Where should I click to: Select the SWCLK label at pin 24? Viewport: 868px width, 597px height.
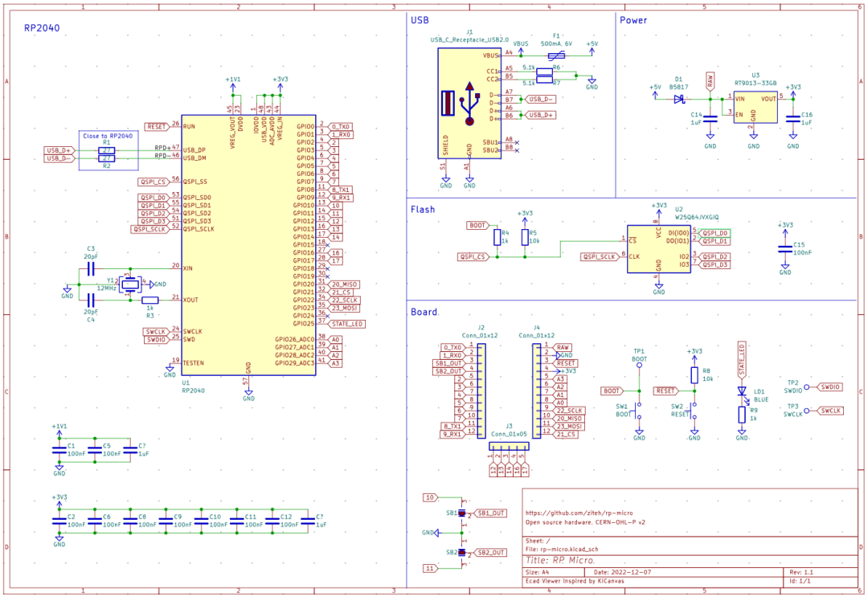tap(156, 332)
